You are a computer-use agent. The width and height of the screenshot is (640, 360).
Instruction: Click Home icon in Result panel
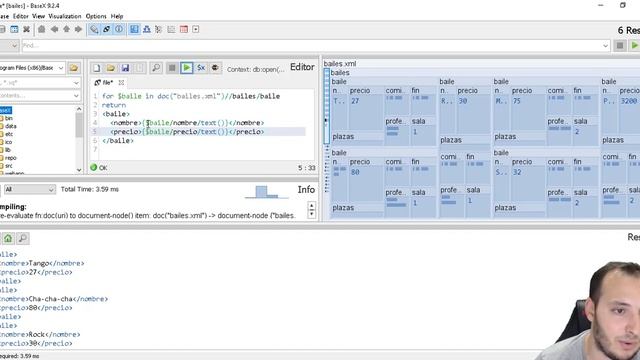tap(8, 238)
